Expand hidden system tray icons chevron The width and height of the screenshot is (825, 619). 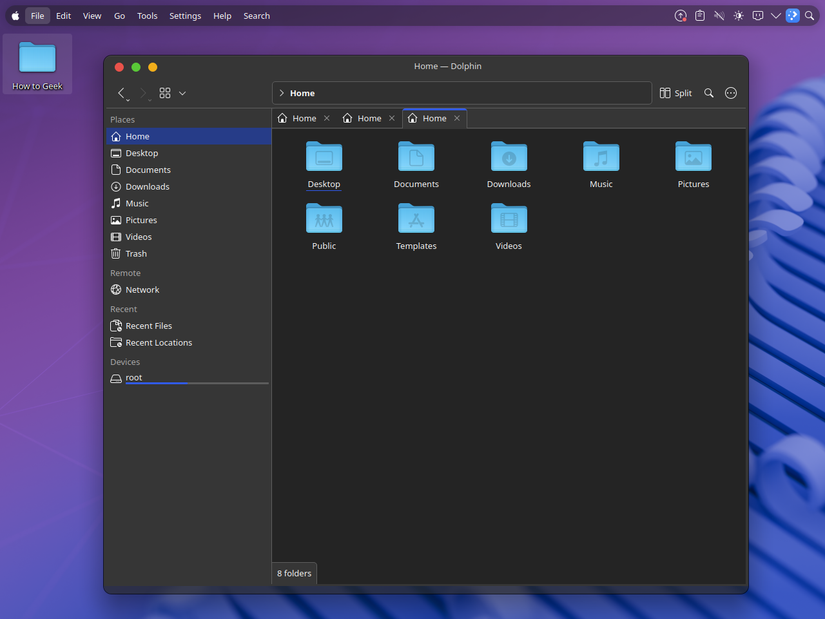776,15
